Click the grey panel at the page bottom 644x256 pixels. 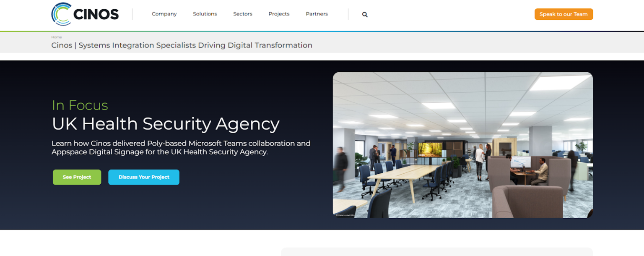pyautogui.click(x=436, y=252)
